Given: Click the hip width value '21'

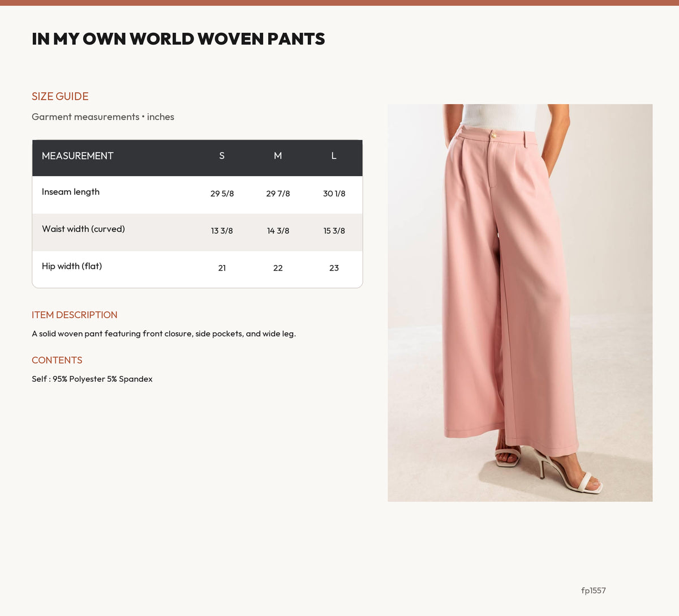Looking at the screenshot, I should point(222,268).
